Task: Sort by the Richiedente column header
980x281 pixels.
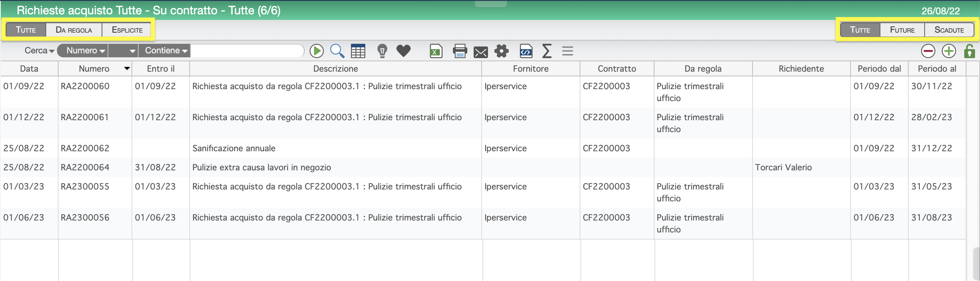Action: pyautogui.click(x=801, y=68)
